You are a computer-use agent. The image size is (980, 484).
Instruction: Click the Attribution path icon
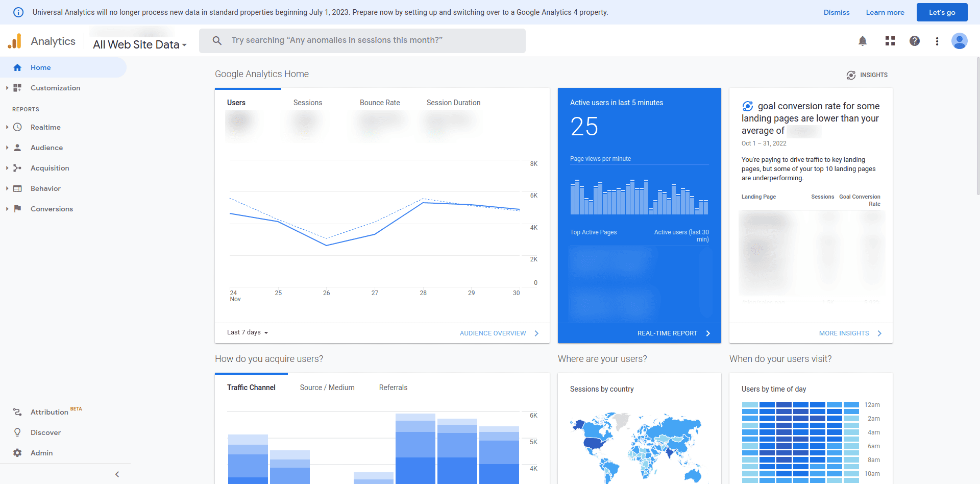(x=17, y=412)
